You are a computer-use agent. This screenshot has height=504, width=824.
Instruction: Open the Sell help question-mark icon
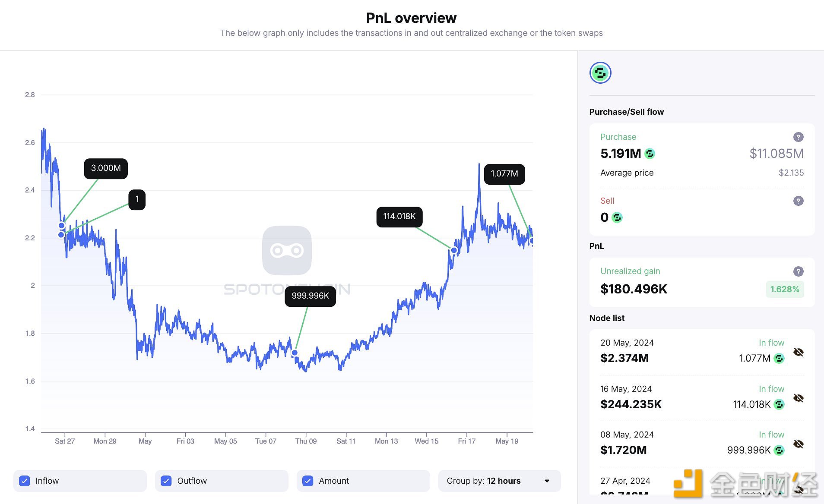tap(798, 201)
